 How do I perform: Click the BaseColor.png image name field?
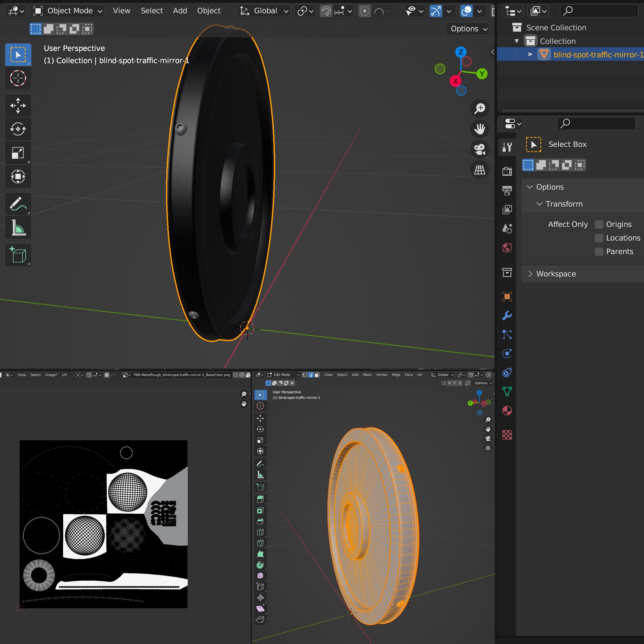pyautogui.click(x=182, y=375)
